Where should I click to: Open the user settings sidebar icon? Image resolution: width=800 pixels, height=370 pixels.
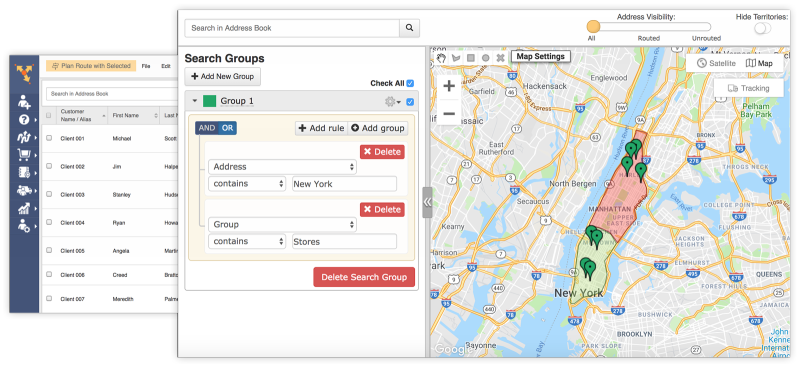24,225
